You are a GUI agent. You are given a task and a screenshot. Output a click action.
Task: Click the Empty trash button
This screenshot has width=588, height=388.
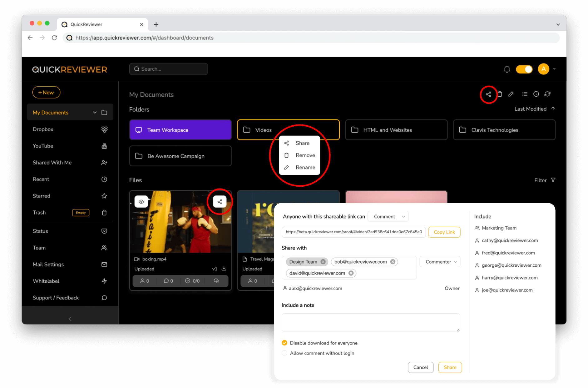tap(81, 213)
